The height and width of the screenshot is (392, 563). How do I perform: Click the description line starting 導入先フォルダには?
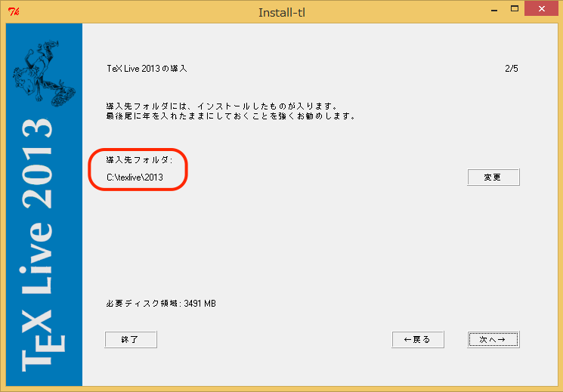(x=221, y=106)
